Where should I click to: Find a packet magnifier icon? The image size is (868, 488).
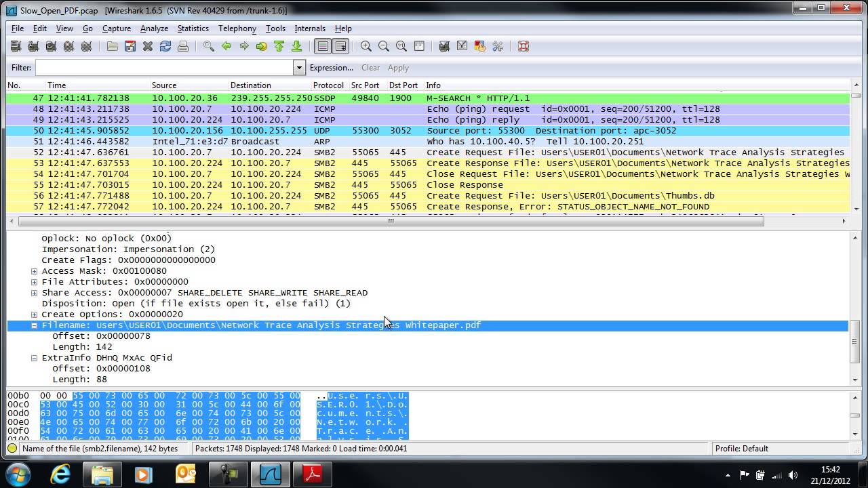(x=209, y=46)
